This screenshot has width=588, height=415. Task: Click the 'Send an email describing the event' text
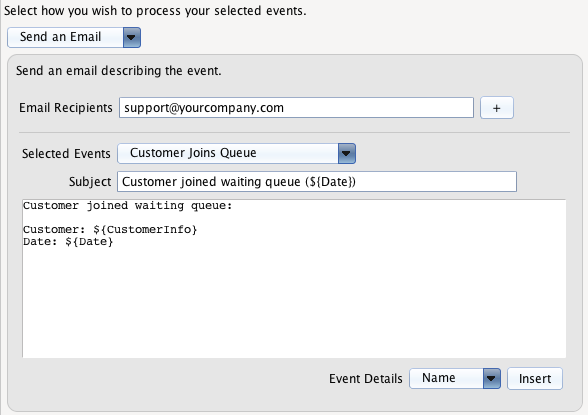(118, 71)
